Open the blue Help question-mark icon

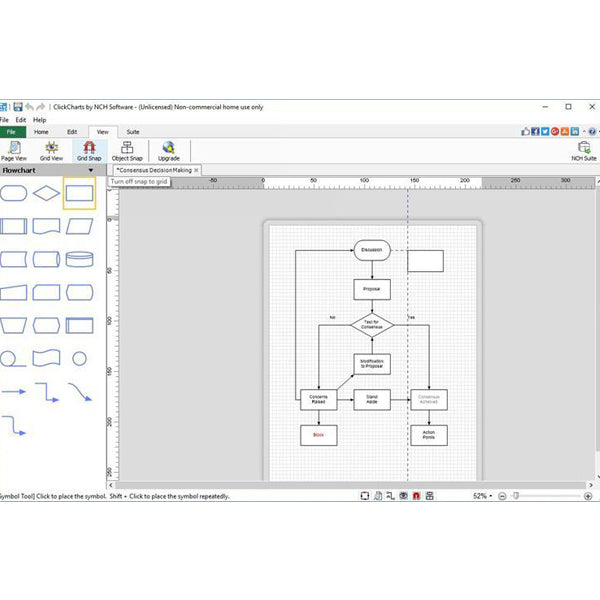coord(592,132)
